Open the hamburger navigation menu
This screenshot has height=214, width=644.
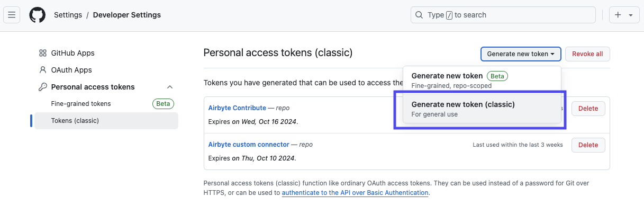[x=12, y=15]
